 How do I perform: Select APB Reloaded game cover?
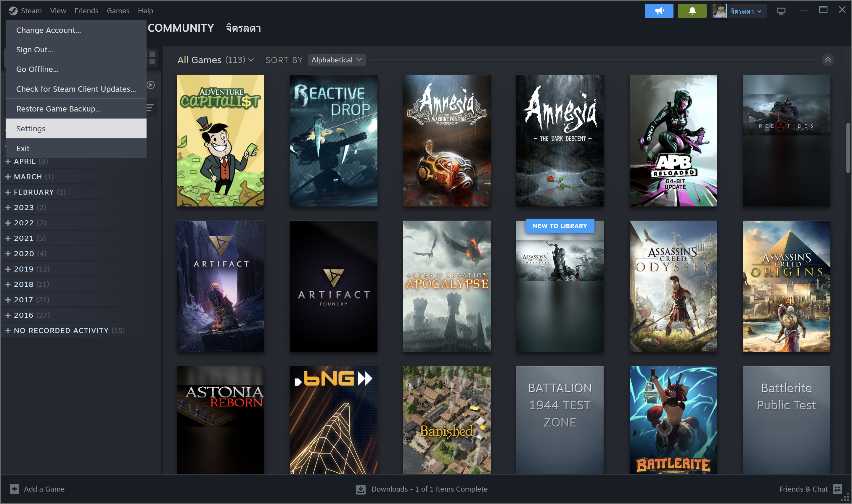[x=673, y=140]
